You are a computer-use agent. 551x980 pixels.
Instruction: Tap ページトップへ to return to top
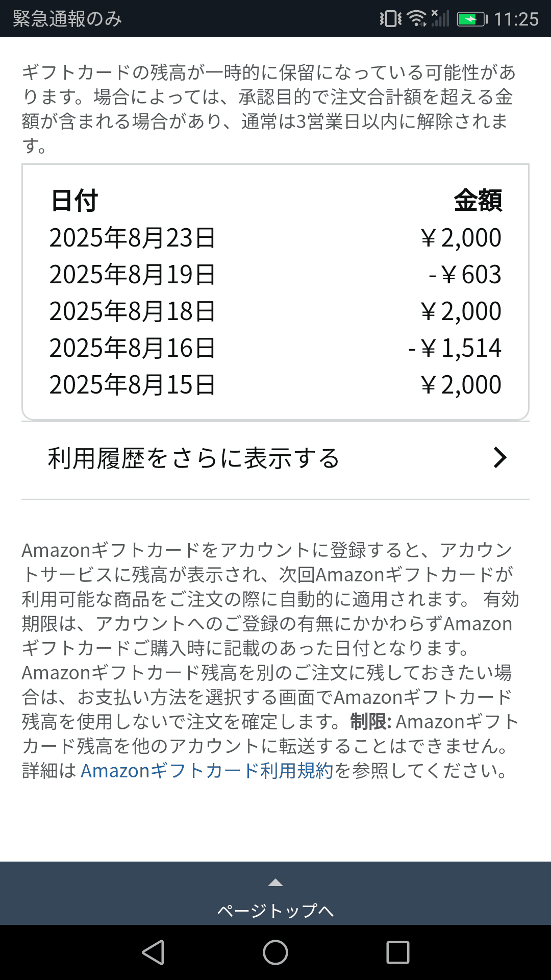click(275, 910)
